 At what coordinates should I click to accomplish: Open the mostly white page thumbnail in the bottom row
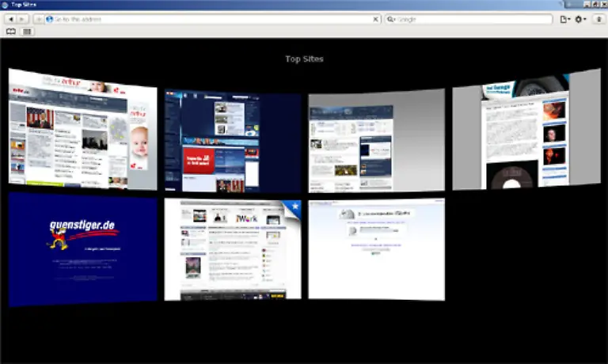[x=377, y=249]
